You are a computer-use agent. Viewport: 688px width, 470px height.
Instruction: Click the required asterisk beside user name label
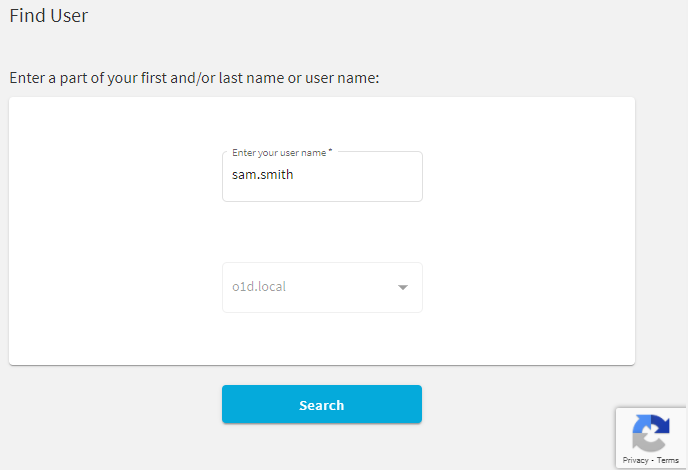[x=330, y=151]
